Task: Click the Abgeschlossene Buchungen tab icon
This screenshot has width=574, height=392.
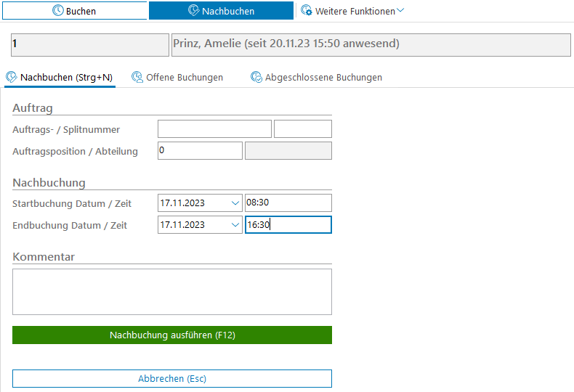Action: click(256, 77)
